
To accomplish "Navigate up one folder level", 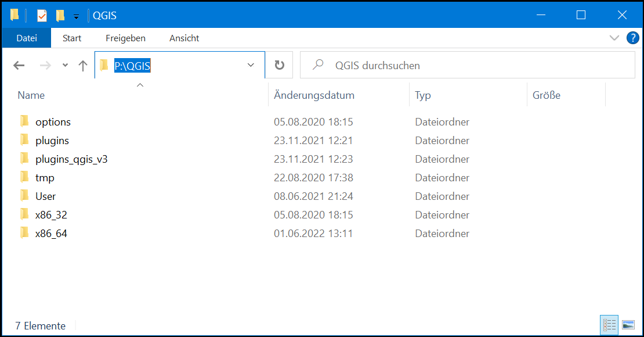I will click(83, 66).
